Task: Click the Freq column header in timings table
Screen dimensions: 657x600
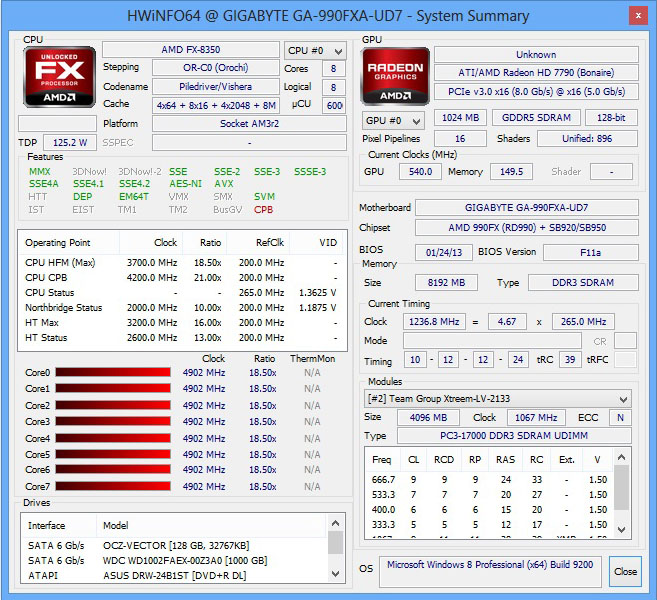Action: pos(383,460)
